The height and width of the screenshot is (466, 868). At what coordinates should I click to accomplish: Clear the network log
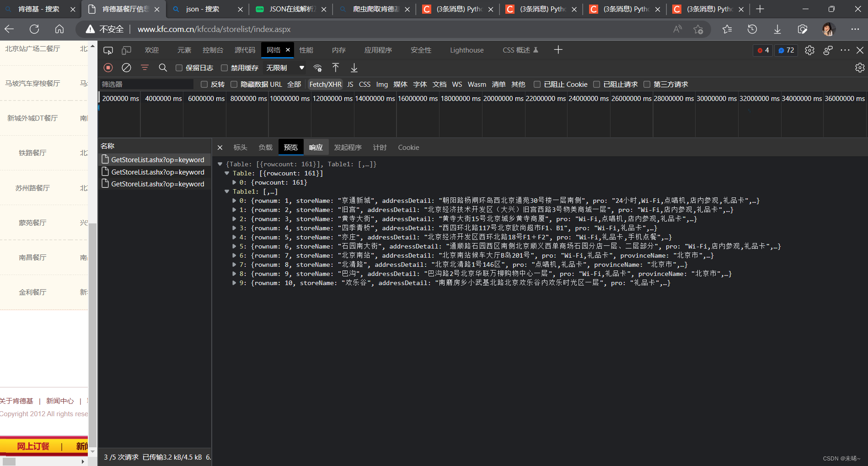pyautogui.click(x=127, y=68)
